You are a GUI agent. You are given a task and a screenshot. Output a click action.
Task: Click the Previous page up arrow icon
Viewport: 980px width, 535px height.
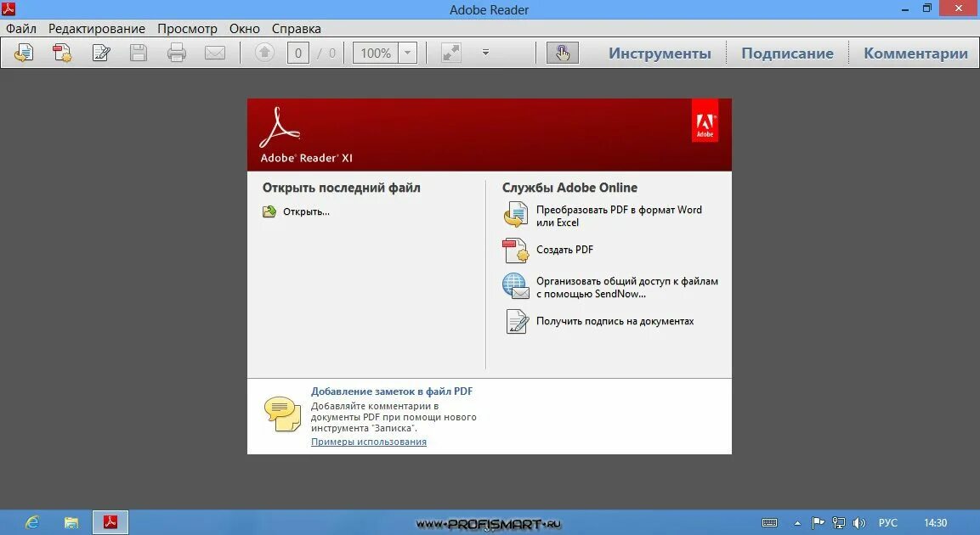click(264, 53)
